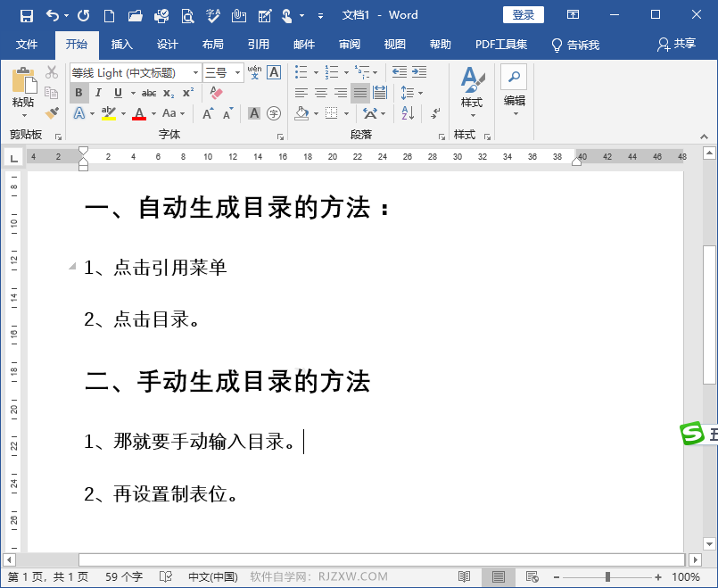Apply subscript formatting
Image resolution: width=718 pixels, height=588 pixels.
pyautogui.click(x=168, y=94)
